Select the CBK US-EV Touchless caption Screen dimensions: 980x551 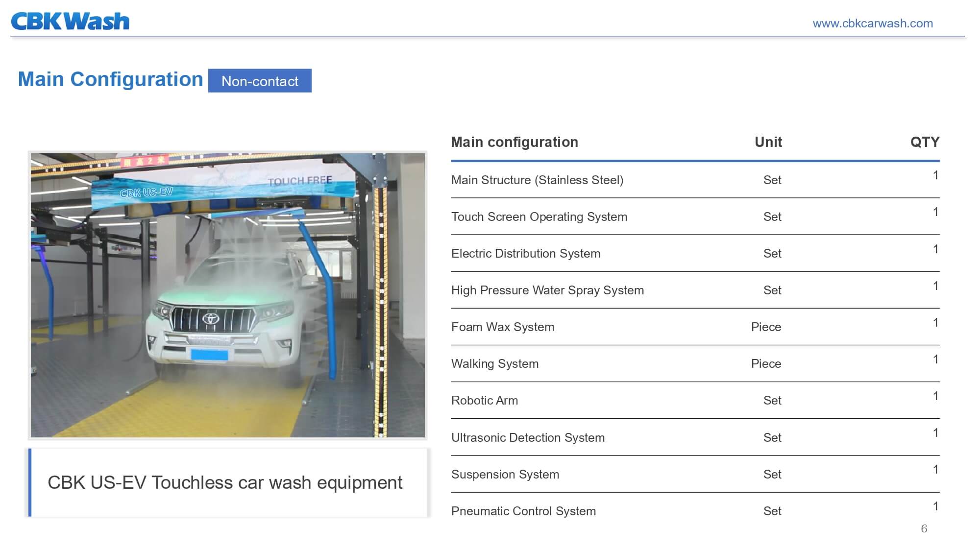click(225, 482)
